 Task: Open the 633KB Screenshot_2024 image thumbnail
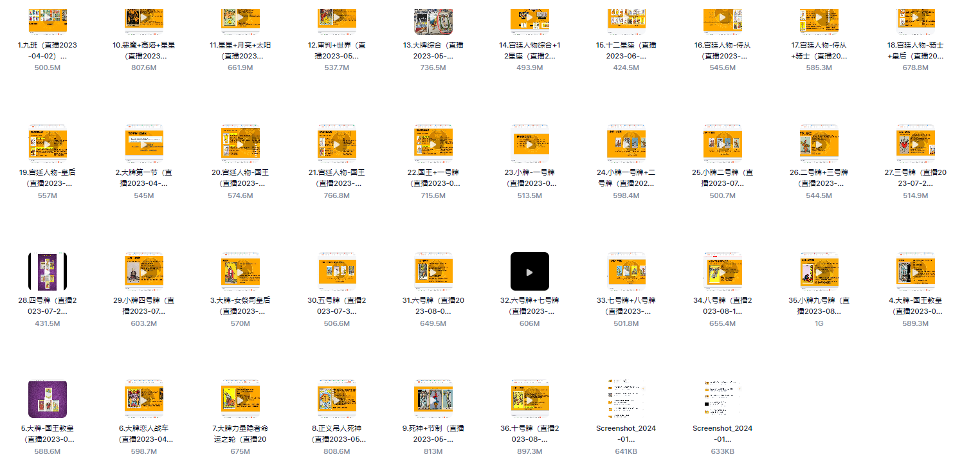723,399
